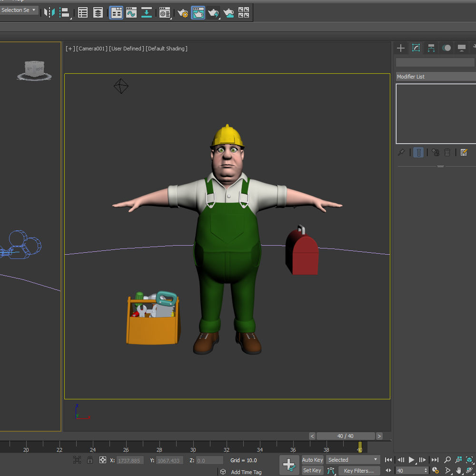This screenshot has width=476, height=476.
Task: Click the large Set Keys plus button
Action: [289, 465]
